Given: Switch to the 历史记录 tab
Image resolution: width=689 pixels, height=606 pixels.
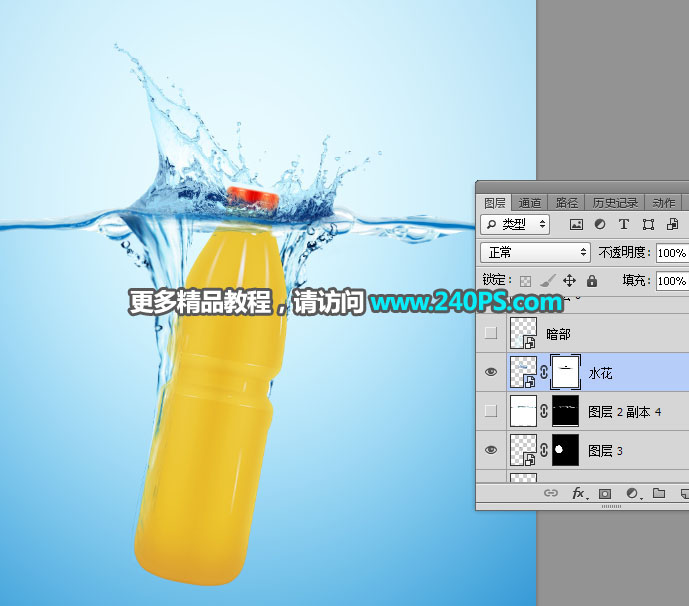Looking at the screenshot, I should (615, 203).
